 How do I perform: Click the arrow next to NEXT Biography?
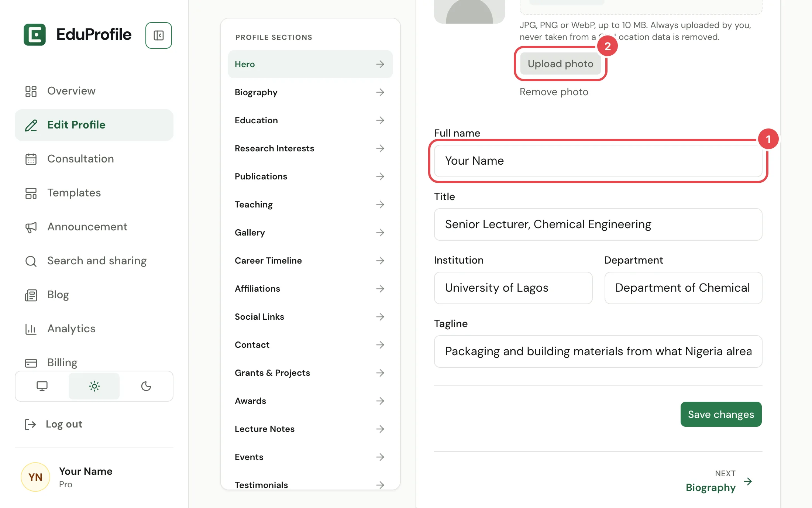click(748, 481)
